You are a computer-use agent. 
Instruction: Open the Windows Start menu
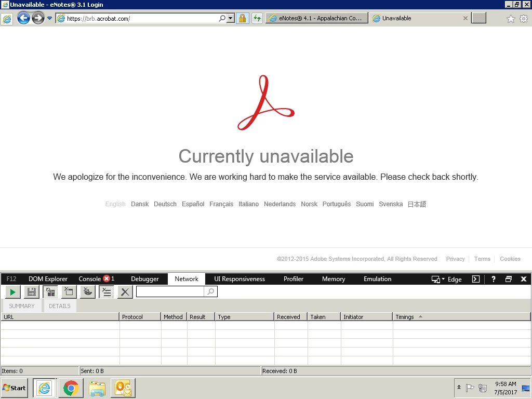pyautogui.click(x=14, y=388)
